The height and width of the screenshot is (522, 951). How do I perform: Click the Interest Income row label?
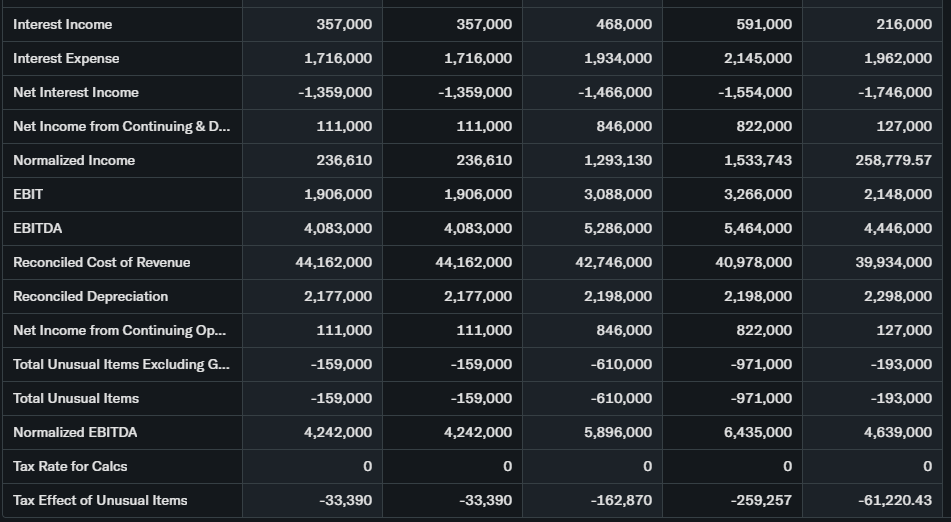point(63,24)
